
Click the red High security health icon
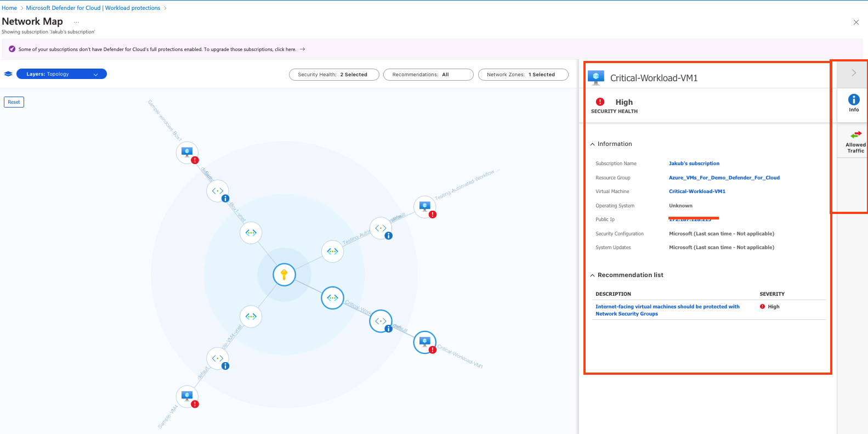[x=600, y=102]
